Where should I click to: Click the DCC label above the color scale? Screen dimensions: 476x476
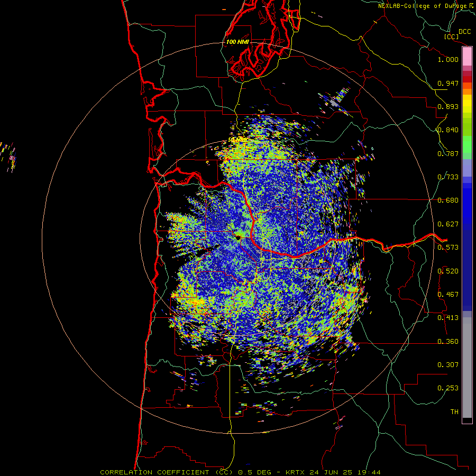pyautogui.click(x=464, y=32)
